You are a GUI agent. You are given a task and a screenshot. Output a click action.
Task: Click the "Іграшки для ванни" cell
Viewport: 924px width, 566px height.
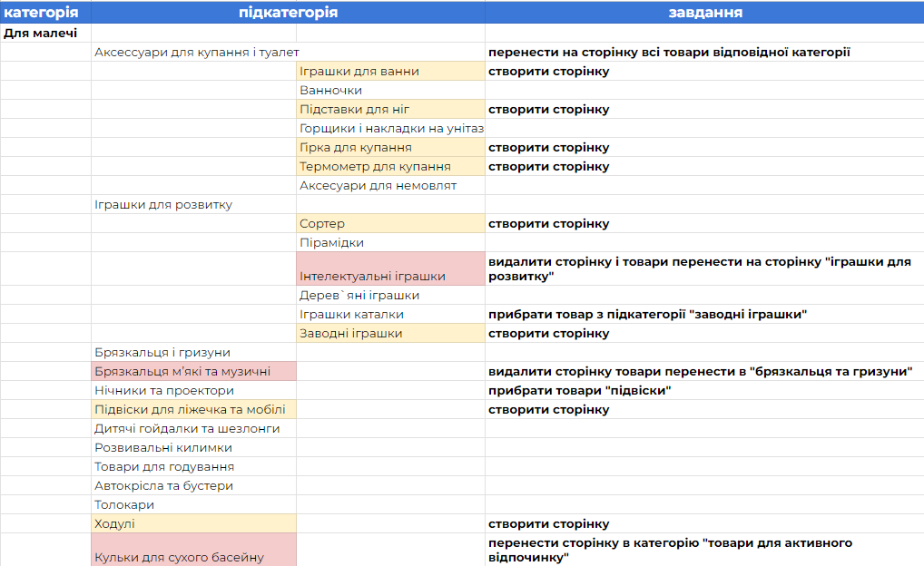click(x=390, y=71)
